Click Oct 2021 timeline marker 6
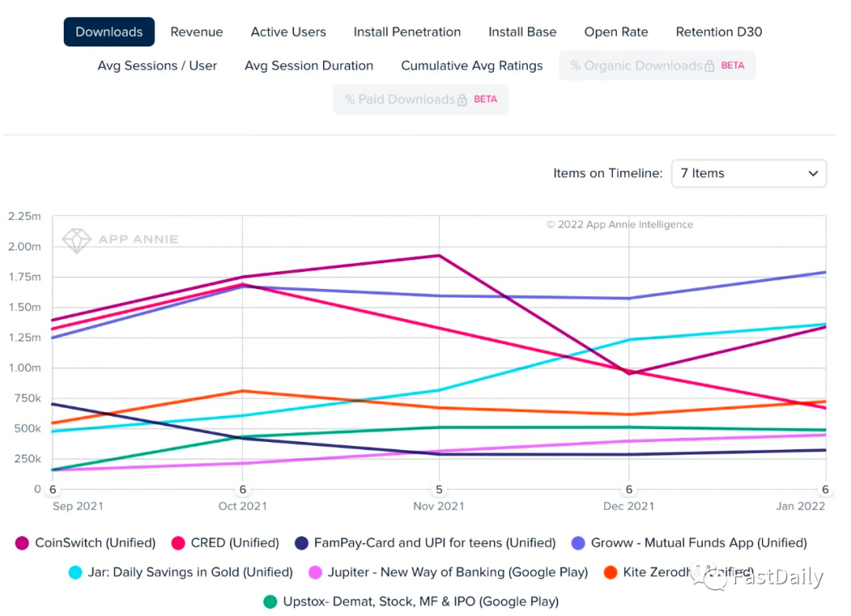This screenshot has height=616, width=851. (x=243, y=489)
